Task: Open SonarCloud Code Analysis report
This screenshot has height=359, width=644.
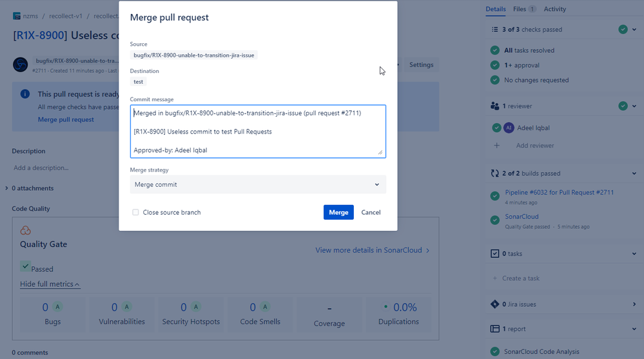Action: pyautogui.click(x=542, y=352)
